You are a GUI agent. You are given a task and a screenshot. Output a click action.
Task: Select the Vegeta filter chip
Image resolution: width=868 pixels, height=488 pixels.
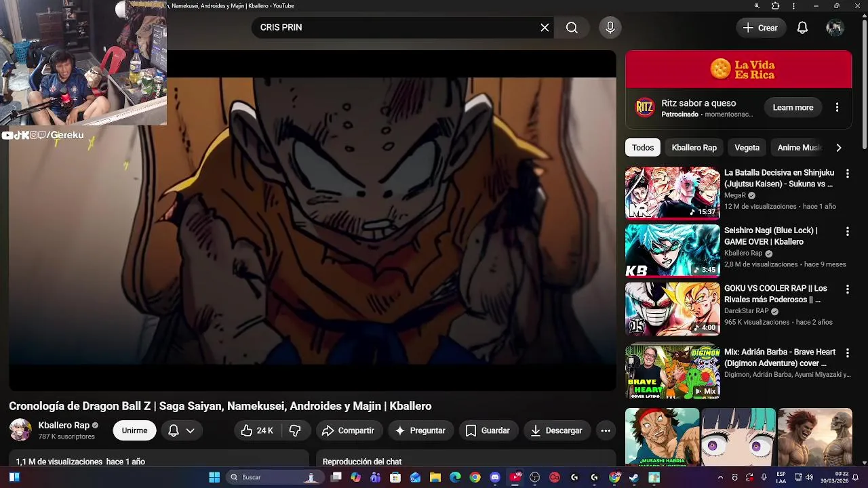pyautogui.click(x=747, y=147)
